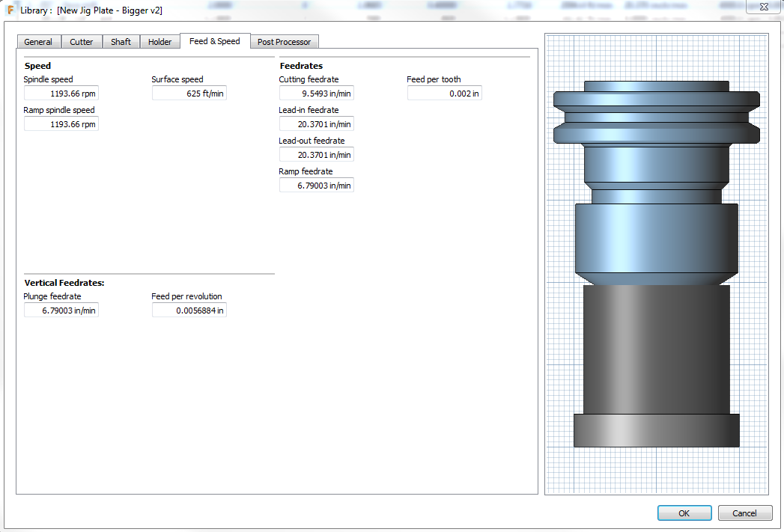Focus the Cutting feedrate field
This screenshot has width=784, height=532.
(x=316, y=94)
